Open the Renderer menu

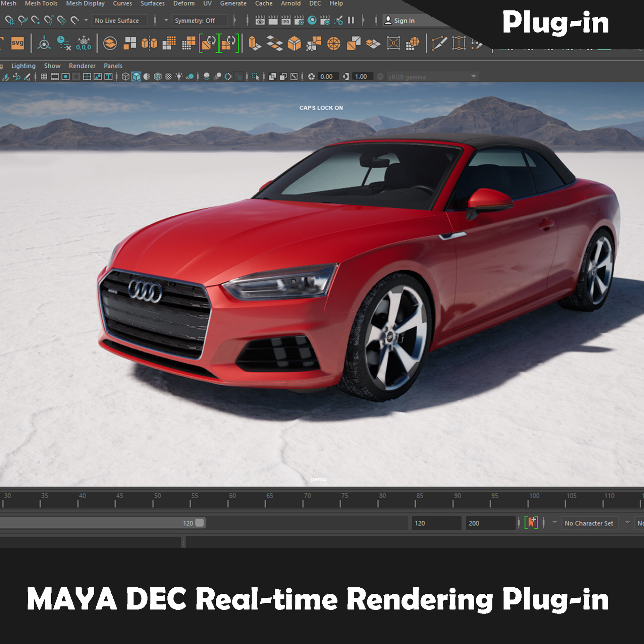pos(82,66)
